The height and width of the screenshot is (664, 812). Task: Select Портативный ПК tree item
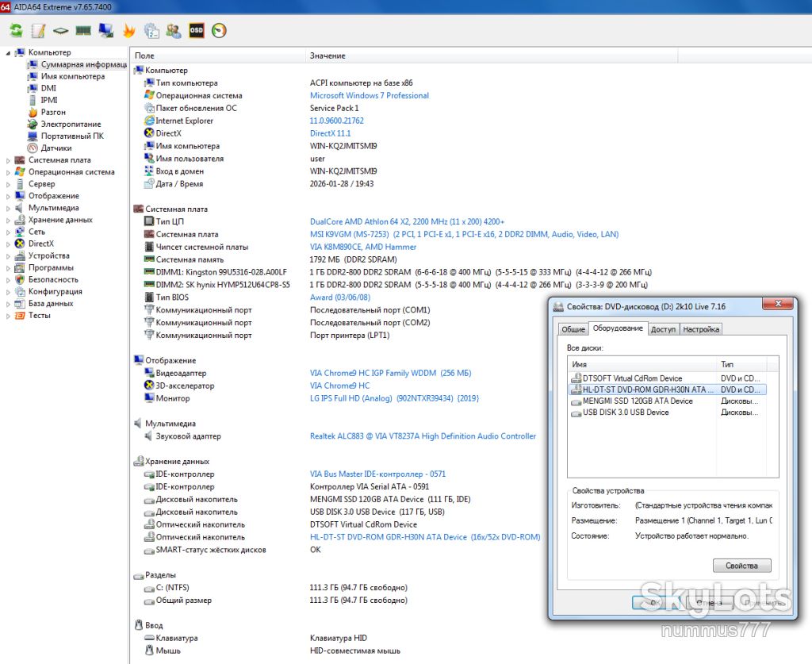(x=72, y=136)
